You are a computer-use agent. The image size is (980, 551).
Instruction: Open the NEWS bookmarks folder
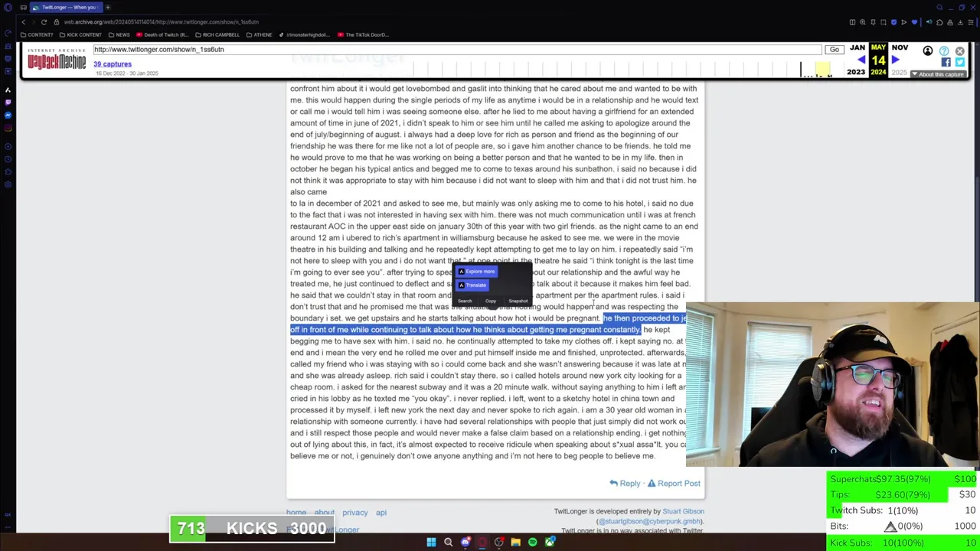(x=119, y=34)
